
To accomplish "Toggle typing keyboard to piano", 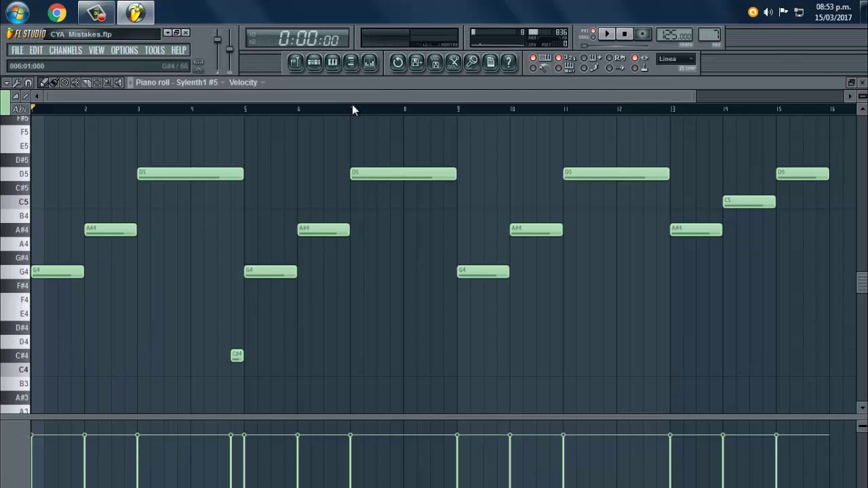I will (x=540, y=58).
